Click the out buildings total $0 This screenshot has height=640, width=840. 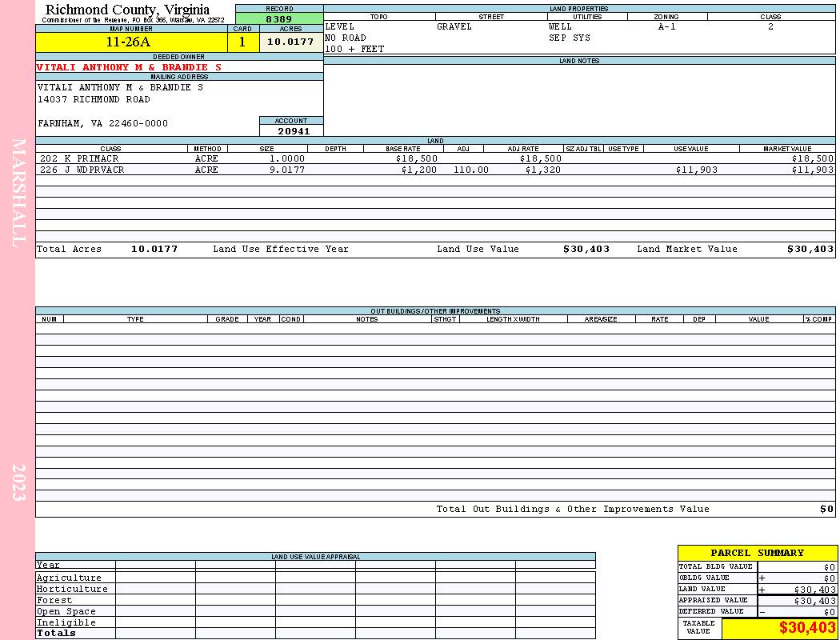[827, 509]
